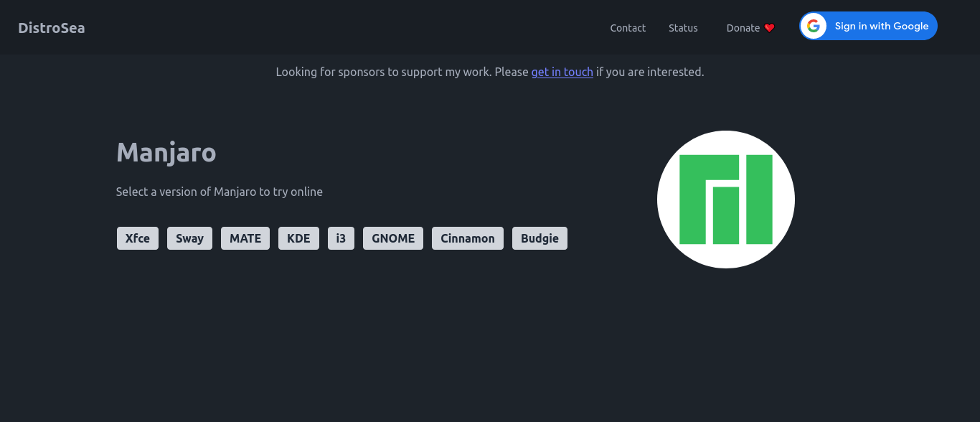The height and width of the screenshot is (422, 980).
Task: Open the Contact page
Action: click(628, 28)
